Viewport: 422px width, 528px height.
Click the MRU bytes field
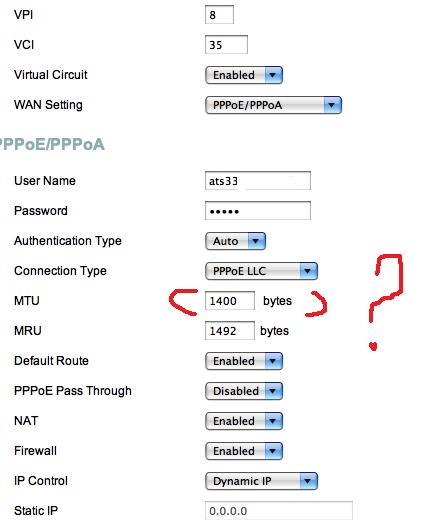tap(230, 331)
